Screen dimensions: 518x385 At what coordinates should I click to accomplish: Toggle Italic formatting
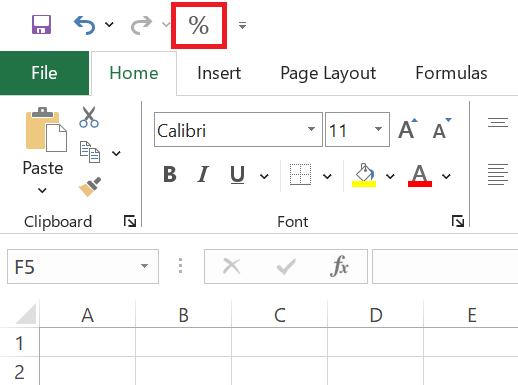203,174
